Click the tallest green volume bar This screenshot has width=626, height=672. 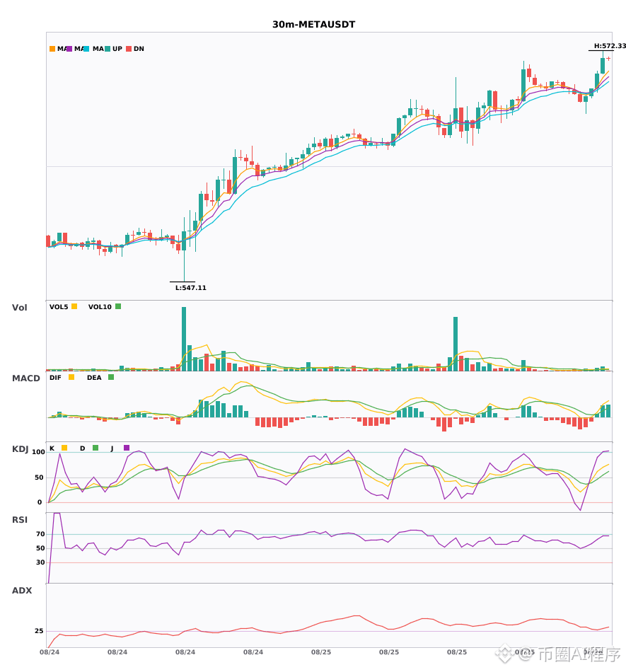184,339
